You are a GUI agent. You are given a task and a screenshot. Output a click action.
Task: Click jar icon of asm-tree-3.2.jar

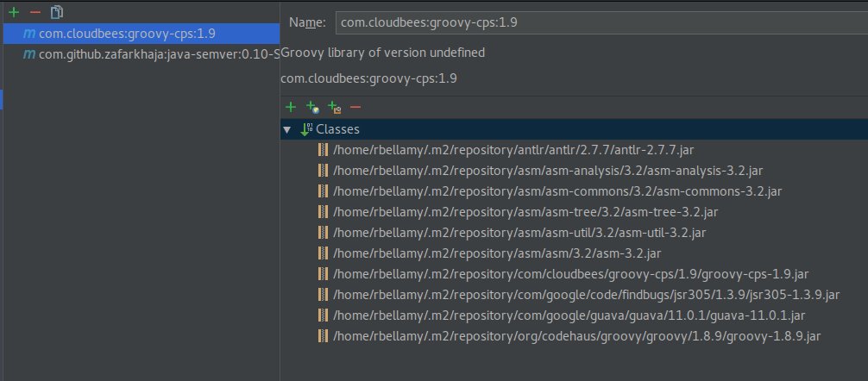(x=324, y=212)
